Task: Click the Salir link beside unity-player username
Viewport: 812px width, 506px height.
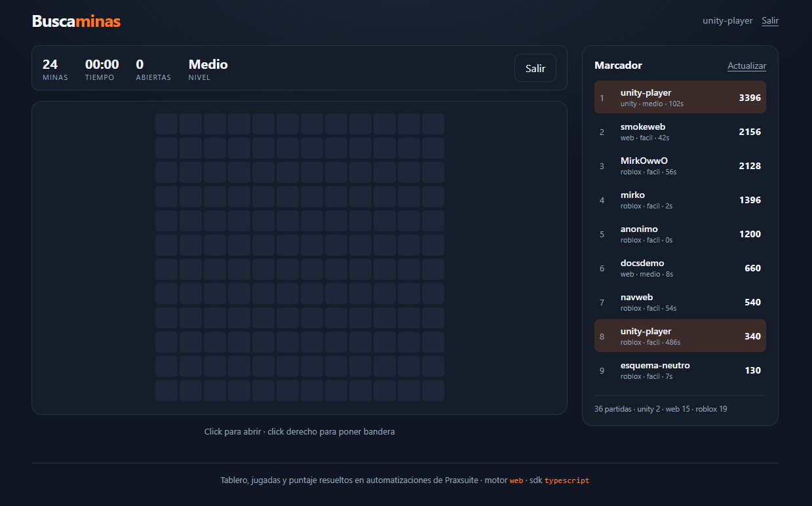Action: click(x=770, y=21)
